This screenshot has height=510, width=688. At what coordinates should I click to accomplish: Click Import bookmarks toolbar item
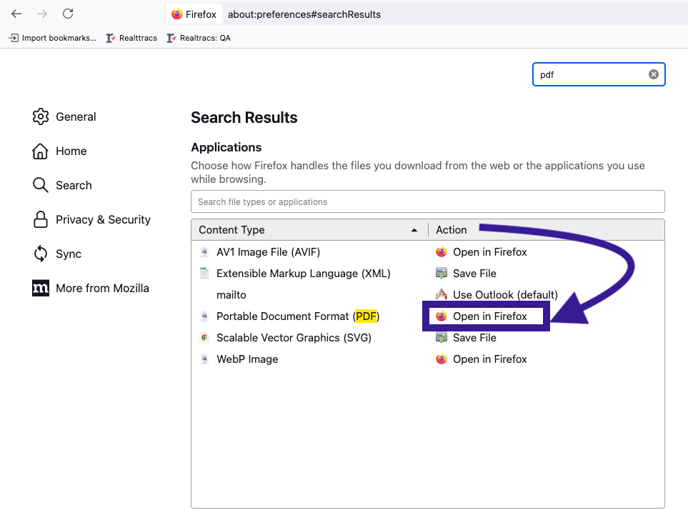coord(53,38)
